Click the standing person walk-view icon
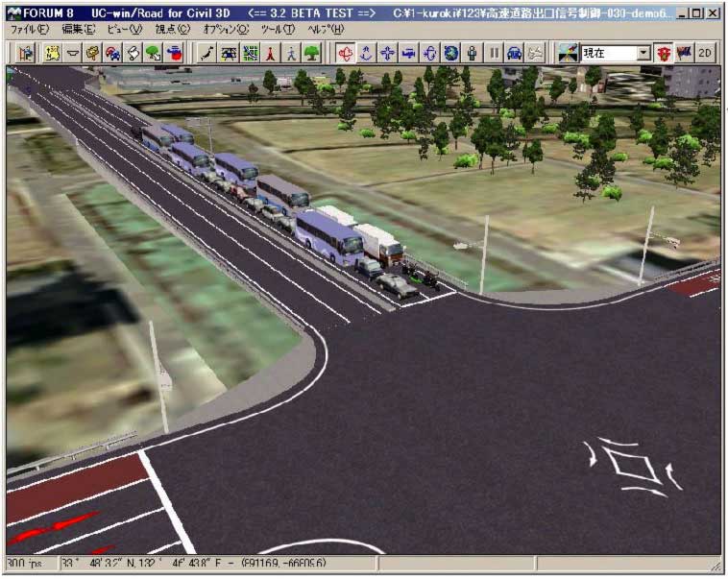 473,54
